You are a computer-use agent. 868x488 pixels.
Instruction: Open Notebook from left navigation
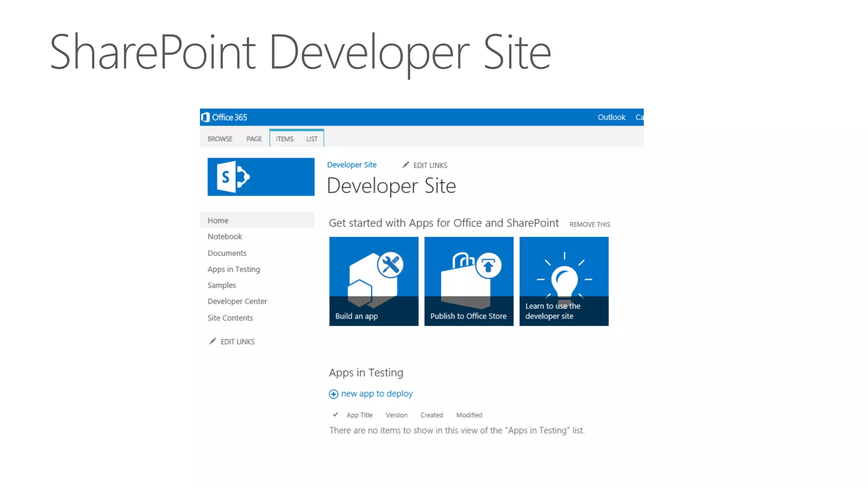(225, 237)
